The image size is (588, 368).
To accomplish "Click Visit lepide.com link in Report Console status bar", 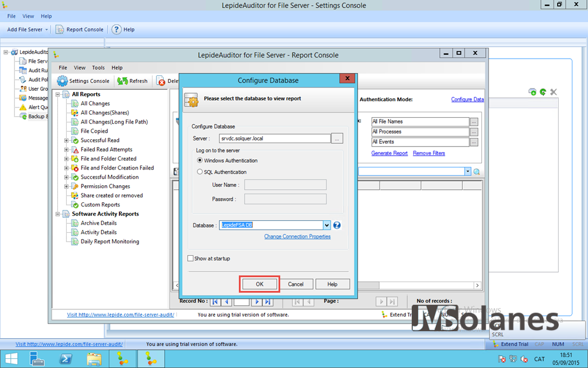I will click(121, 315).
